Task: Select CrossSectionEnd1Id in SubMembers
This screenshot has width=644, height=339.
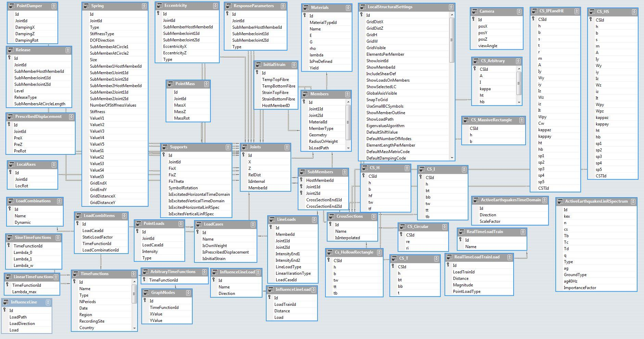Action: [323, 200]
